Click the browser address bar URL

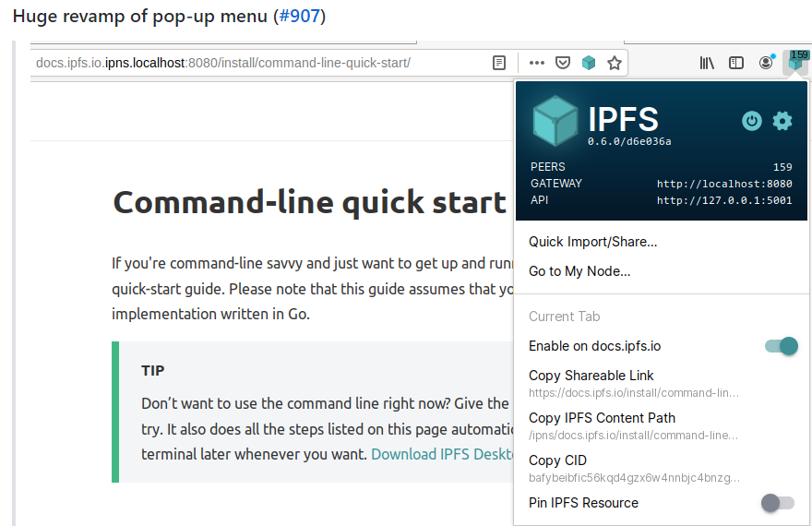223,63
